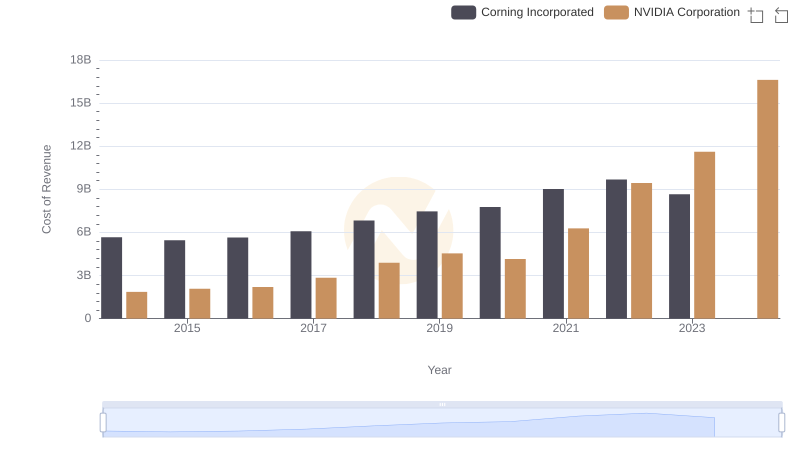The height and width of the screenshot is (461, 800).
Task: Click NVIDIA's orange bar for 2021
Action: click(x=578, y=273)
